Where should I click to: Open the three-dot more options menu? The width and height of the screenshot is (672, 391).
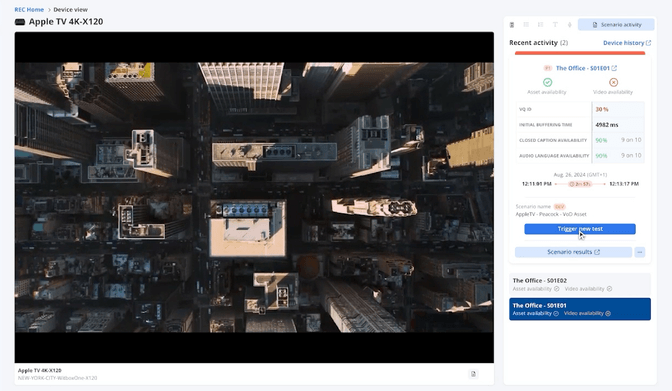[640, 252]
